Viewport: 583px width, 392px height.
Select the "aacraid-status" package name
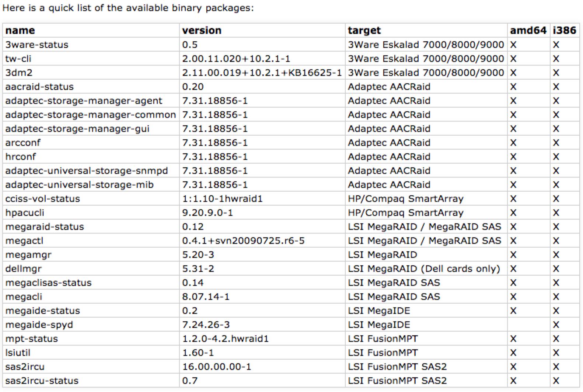coord(39,87)
